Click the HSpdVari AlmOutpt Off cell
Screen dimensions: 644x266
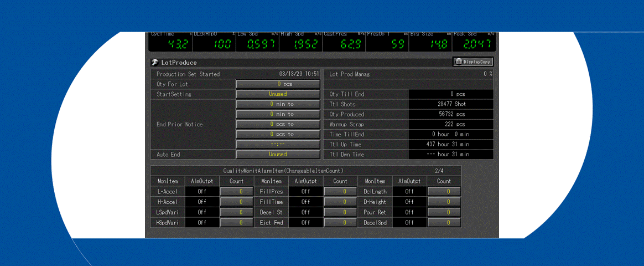(202, 222)
